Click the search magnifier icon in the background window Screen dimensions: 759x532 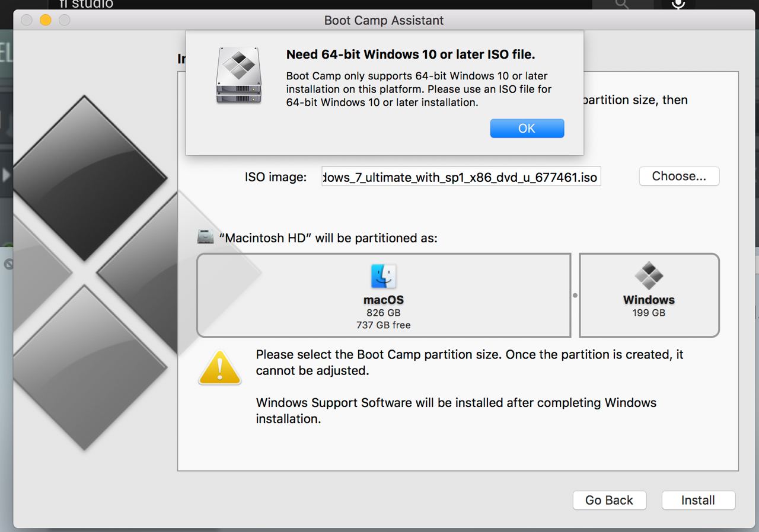(x=621, y=4)
